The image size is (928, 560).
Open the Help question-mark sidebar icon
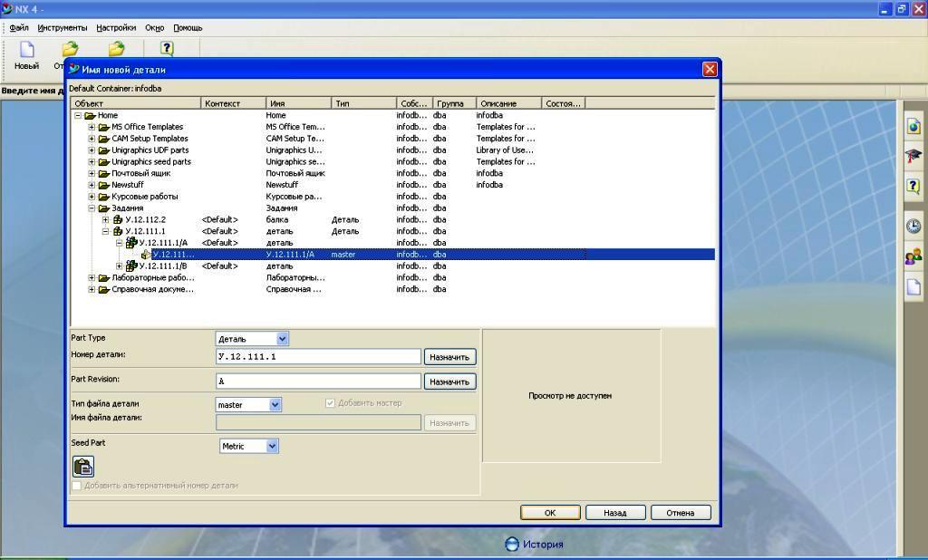point(913,186)
